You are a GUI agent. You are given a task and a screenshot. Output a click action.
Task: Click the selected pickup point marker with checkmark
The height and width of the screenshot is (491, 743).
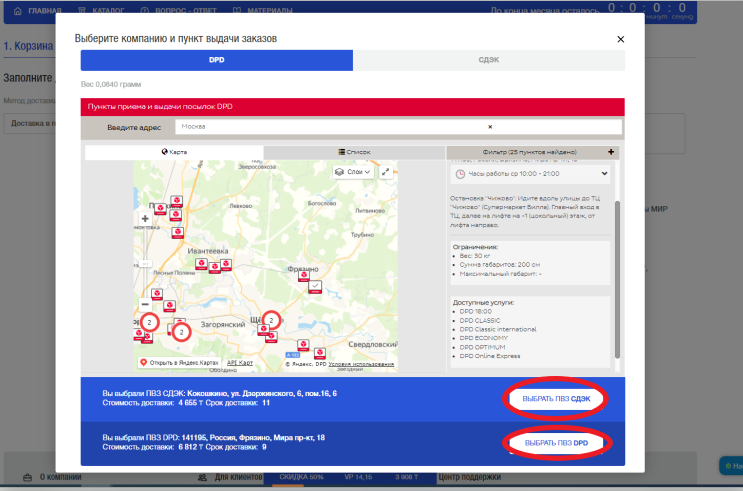pyautogui.click(x=315, y=287)
